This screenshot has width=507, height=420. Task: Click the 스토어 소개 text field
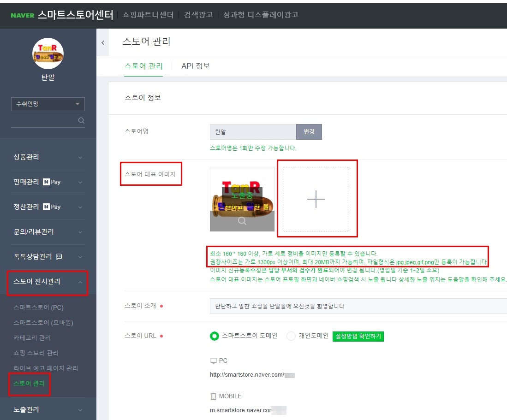tap(358, 306)
